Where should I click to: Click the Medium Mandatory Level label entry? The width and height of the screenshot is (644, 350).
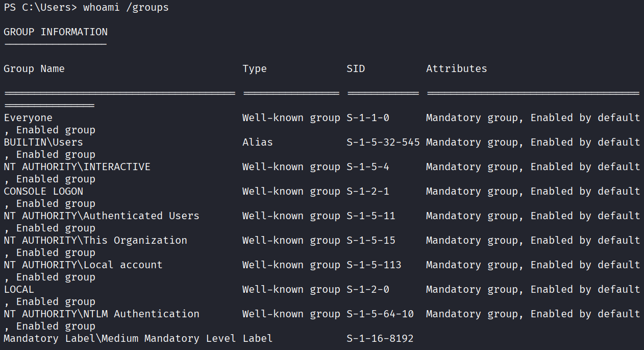[x=120, y=339]
